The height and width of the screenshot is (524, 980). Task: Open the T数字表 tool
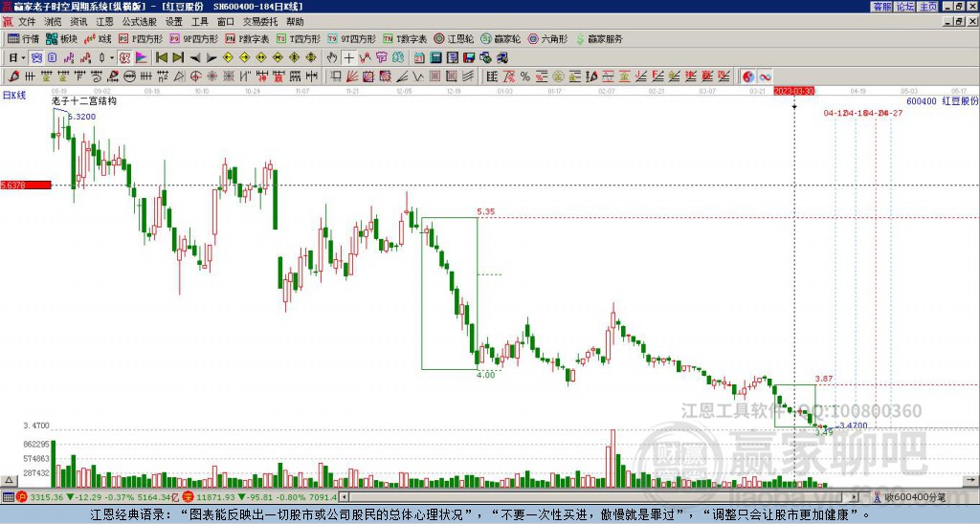405,39
